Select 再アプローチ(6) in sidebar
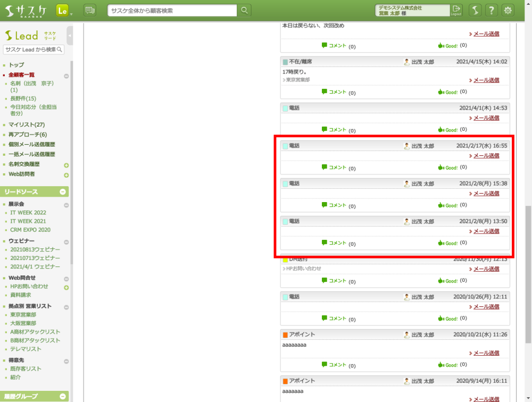The image size is (532, 402). point(28,135)
